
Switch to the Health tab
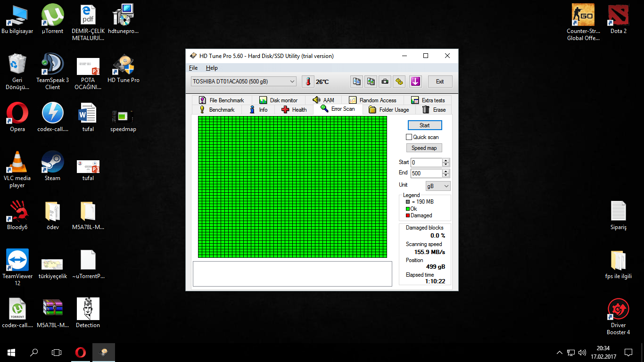pos(294,110)
